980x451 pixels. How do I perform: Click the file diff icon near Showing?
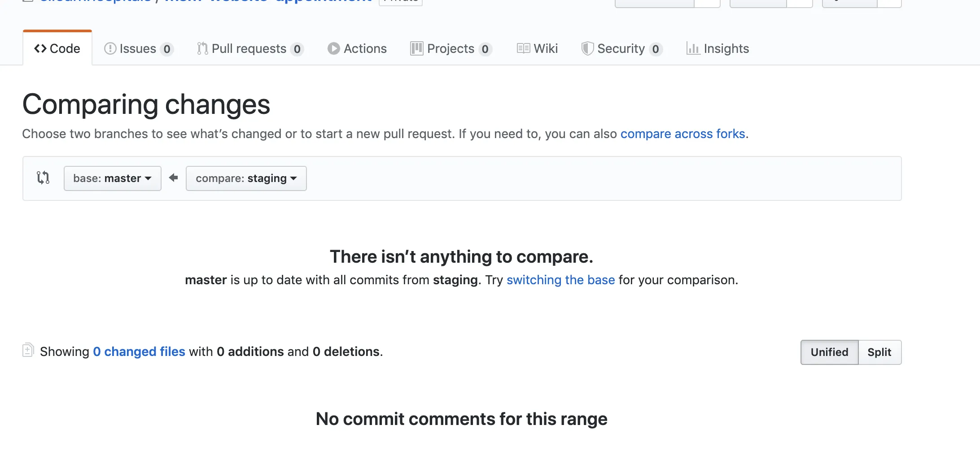28,350
